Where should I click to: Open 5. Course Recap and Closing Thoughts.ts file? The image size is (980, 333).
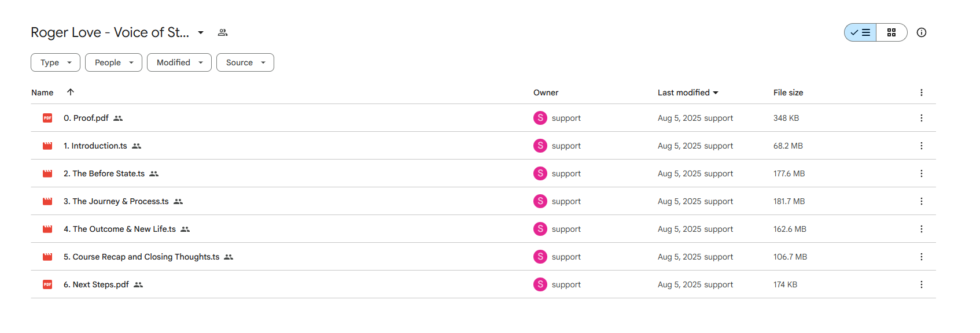point(142,257)
